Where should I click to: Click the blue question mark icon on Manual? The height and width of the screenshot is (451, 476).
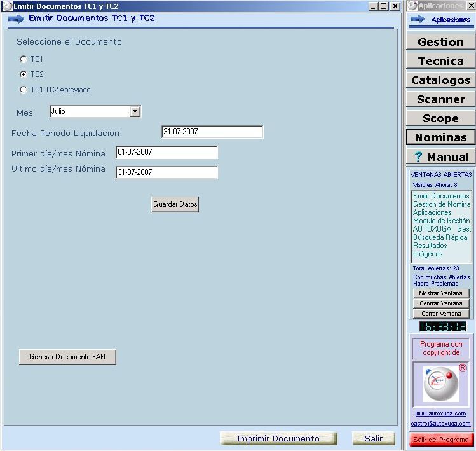[x=418, y=157]
